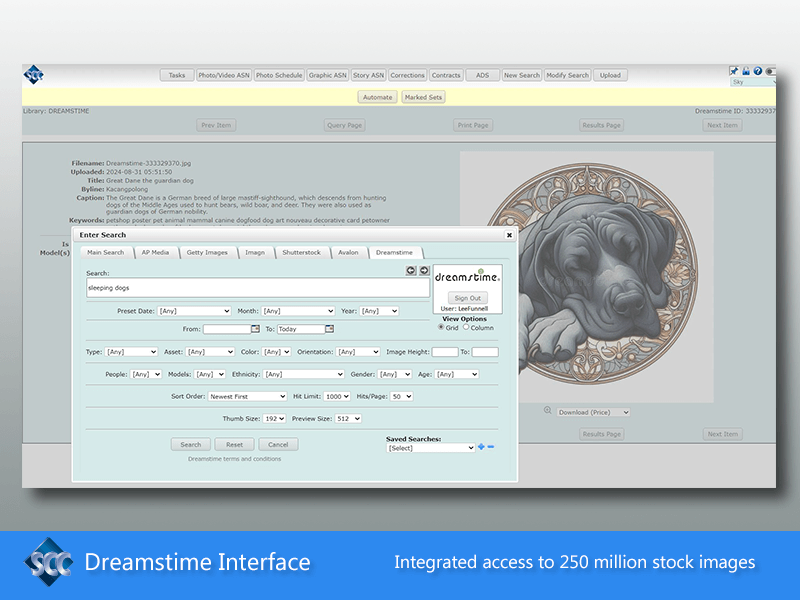Open Photo/Video ASN
Viewport: 800px width, 600px height.
tap(224, 76)
